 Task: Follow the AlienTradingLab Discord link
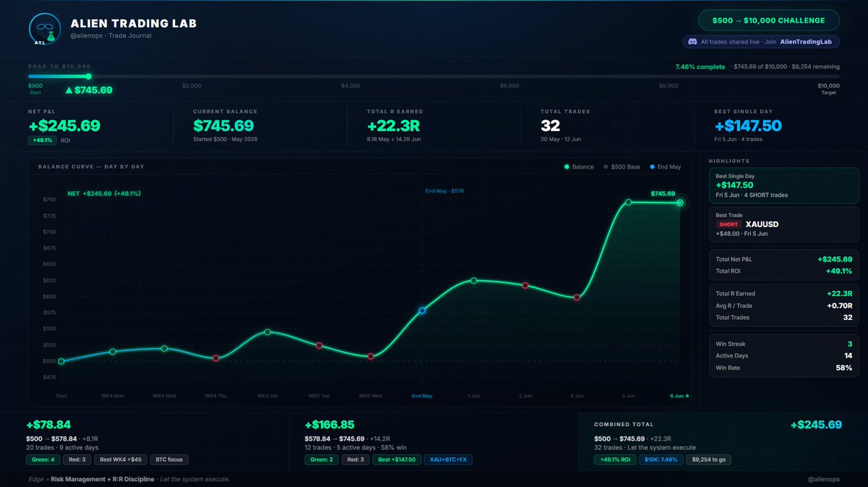click(805, 42)
